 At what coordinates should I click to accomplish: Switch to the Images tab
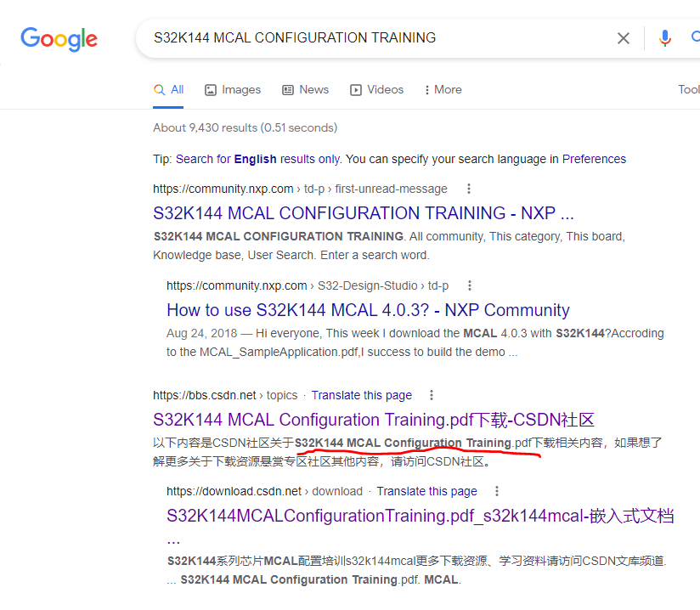[x=232, y=89]
